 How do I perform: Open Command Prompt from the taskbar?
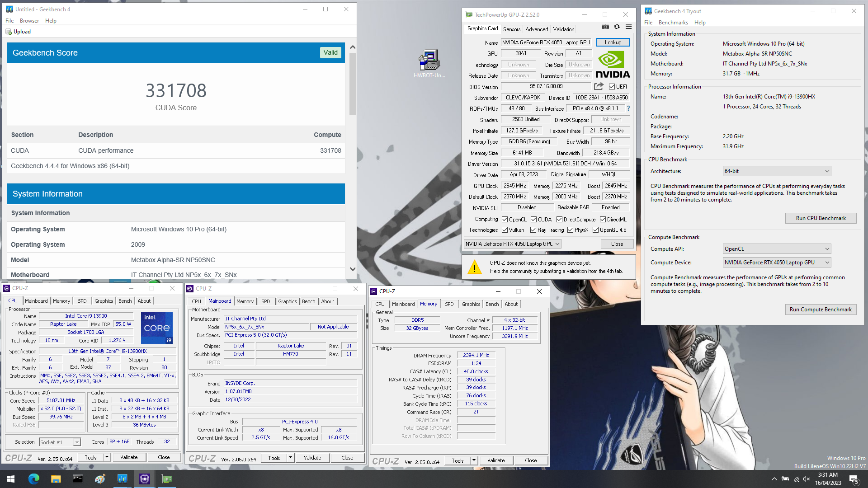(x=78, y=479)
